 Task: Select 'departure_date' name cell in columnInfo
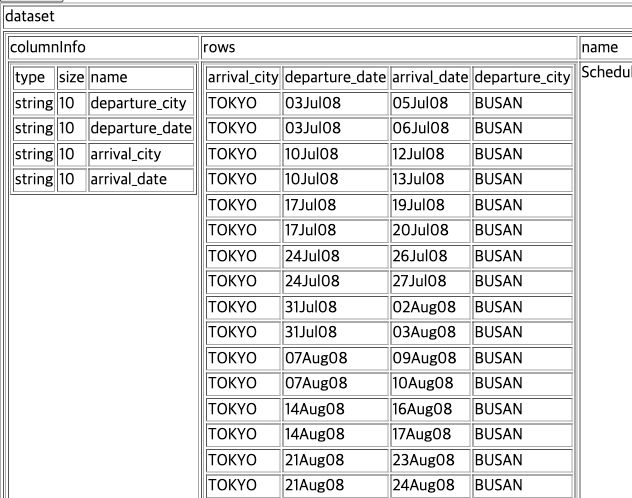pyautogui.click(x=141, y=129)
